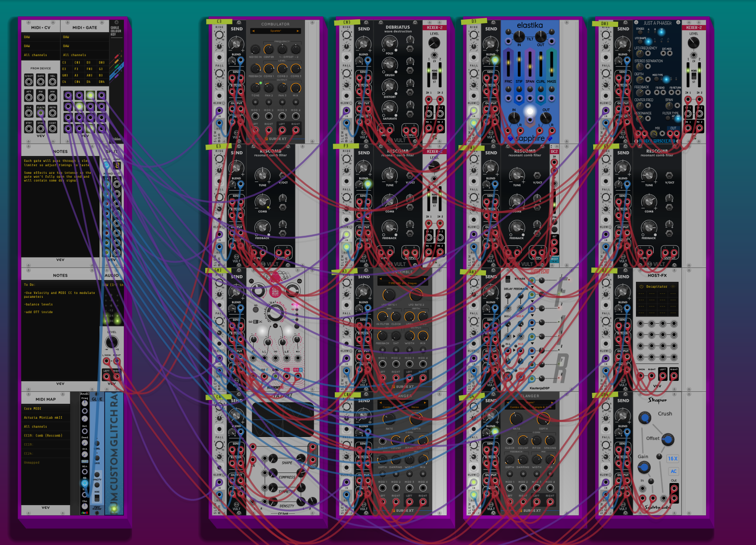
Task: Click the VEL output jack on MIDI-CV
Action: [x=52, y=82]
